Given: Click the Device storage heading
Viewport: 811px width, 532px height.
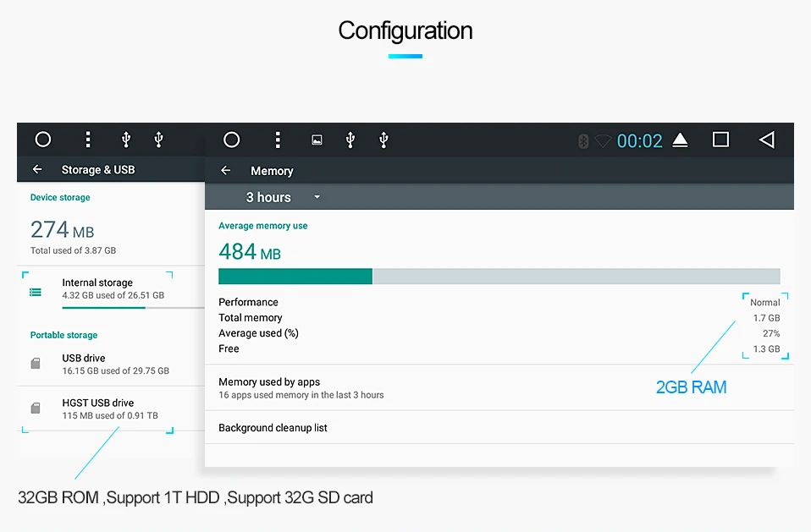Looking at the screenshot, I should [x=60, y=197].
